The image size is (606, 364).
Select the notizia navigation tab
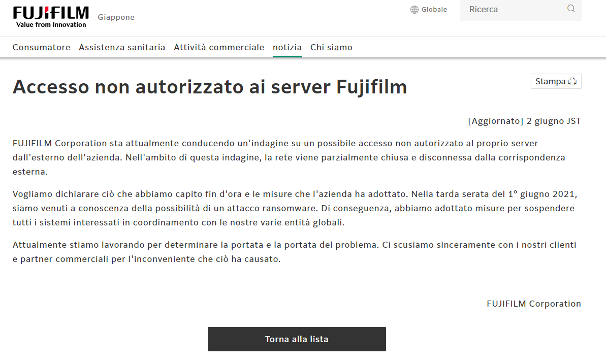pos(287,47)
